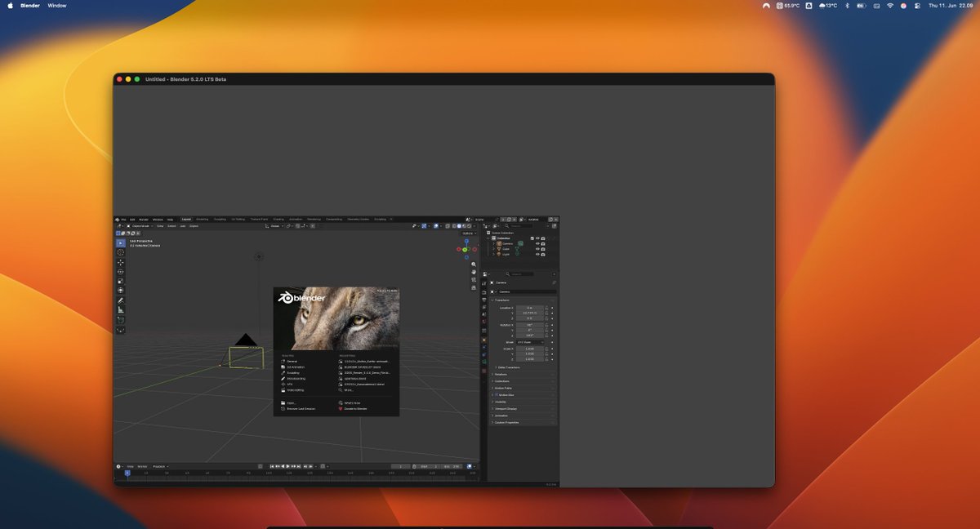Click the Blender logo menu icon
This screenshot has height=529, width=980.
click(x=118, y=220)
